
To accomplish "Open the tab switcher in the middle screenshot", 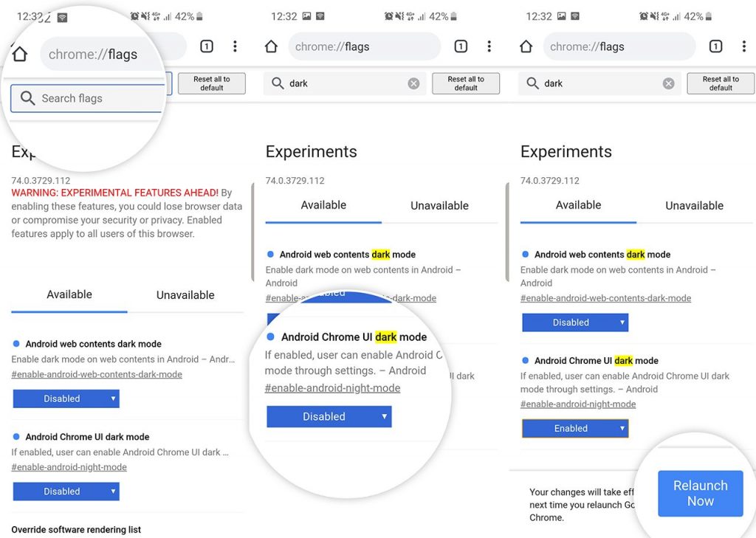I will coord(461,46).
